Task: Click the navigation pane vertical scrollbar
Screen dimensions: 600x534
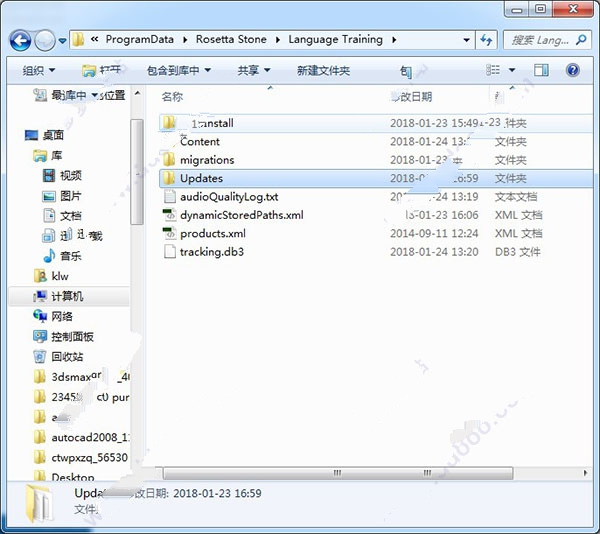Action: (x=137, y=171)
